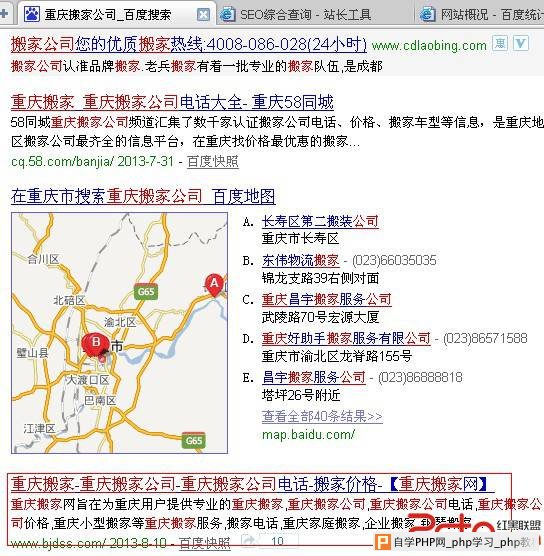Image resolution: width=544 pixels, height=556 pixels.
Task: Click the 巴南区 label on the map
Action: pyautogui.click(x=100, y=401)
